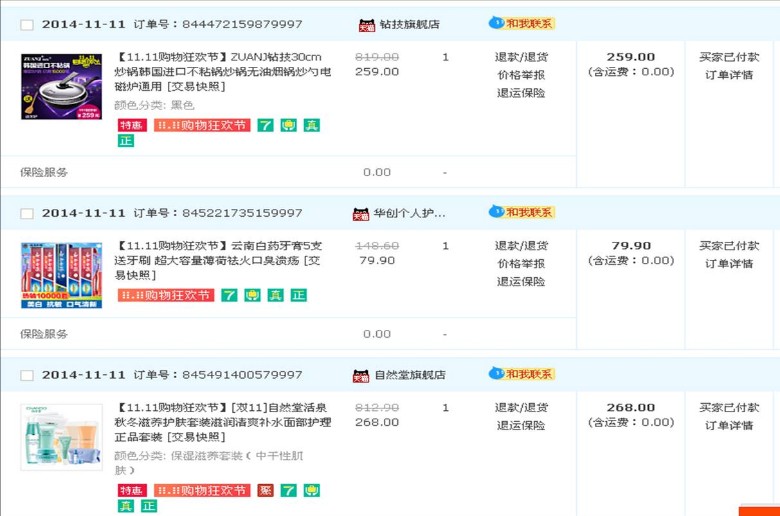
Task: Select the 颜色分类: 黑色 attribute text
Action: click(154, 105)
